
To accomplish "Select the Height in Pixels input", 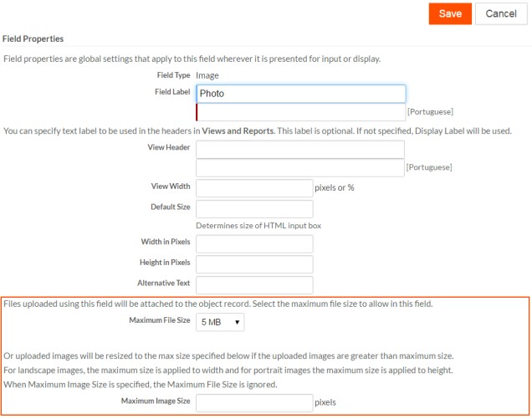I will [x=254, y=264].
